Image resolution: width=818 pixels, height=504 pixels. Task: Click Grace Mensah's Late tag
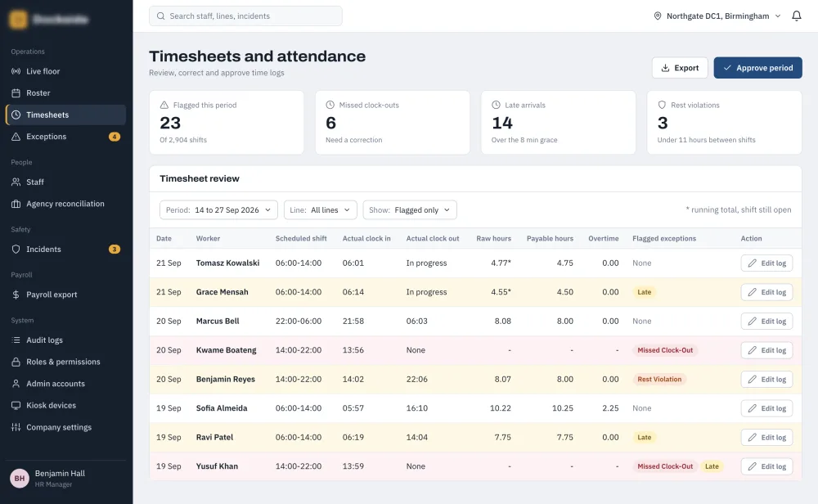click(645, 292)
